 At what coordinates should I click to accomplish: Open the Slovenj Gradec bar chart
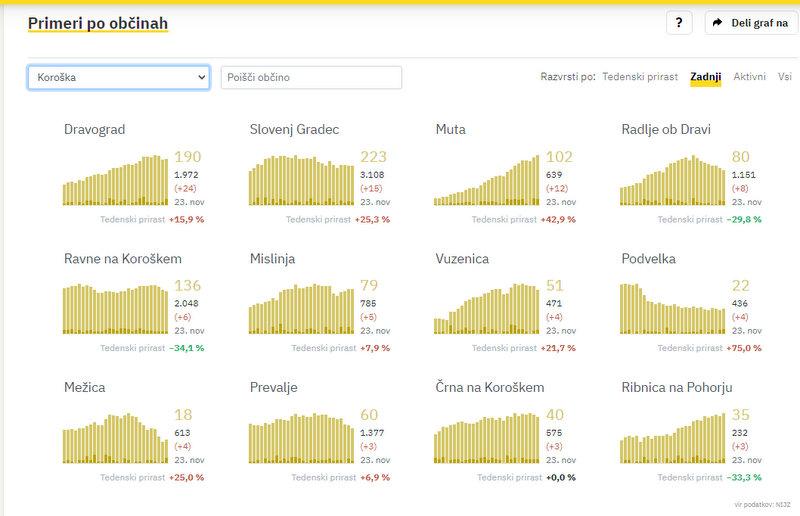pyautogui.click(x=301, y=181)
